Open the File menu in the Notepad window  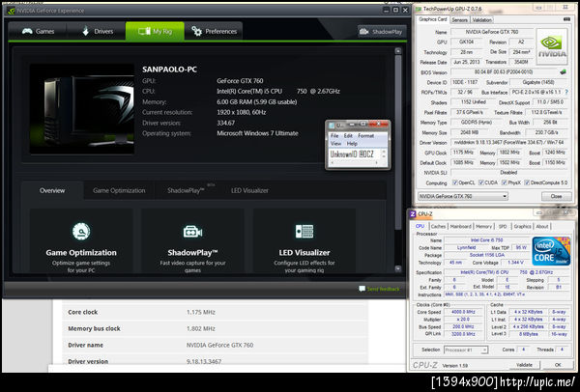[334, 135]
